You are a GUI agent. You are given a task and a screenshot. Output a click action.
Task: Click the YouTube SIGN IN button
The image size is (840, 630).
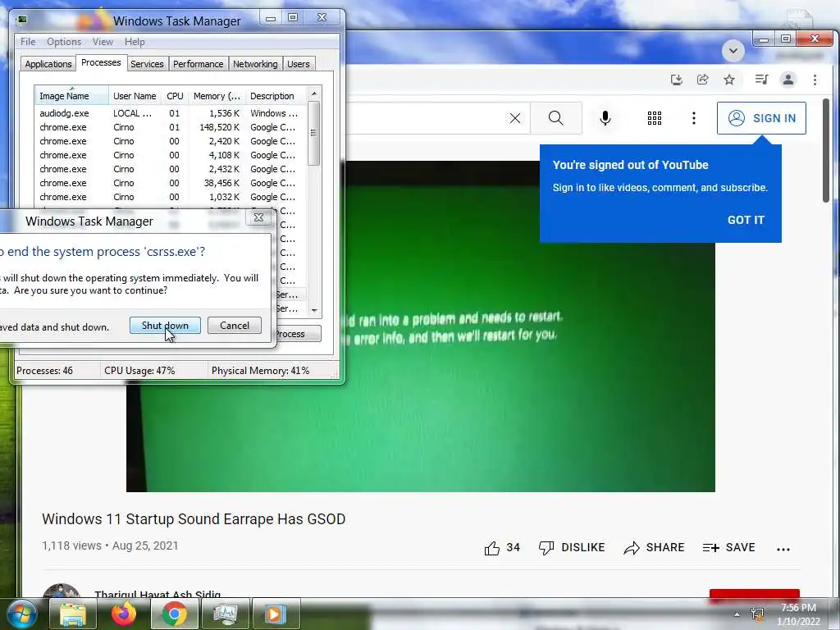coord(761,118)
